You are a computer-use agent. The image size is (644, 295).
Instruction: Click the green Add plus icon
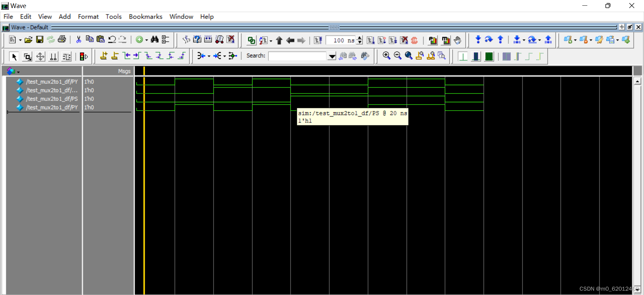click(x=139, y=40)
